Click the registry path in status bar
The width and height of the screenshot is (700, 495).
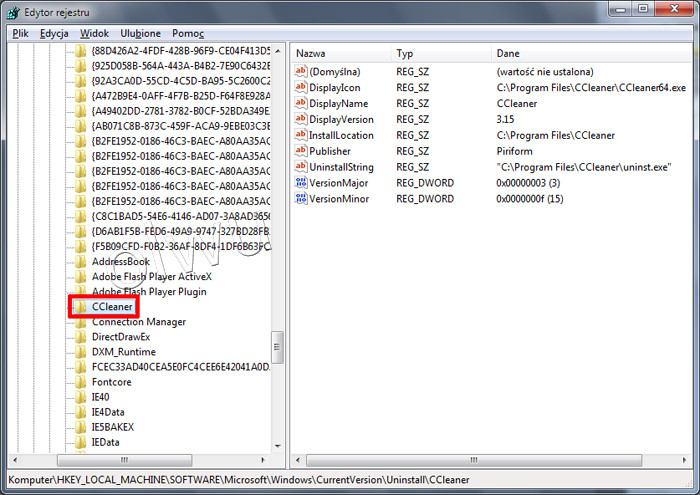239,480
